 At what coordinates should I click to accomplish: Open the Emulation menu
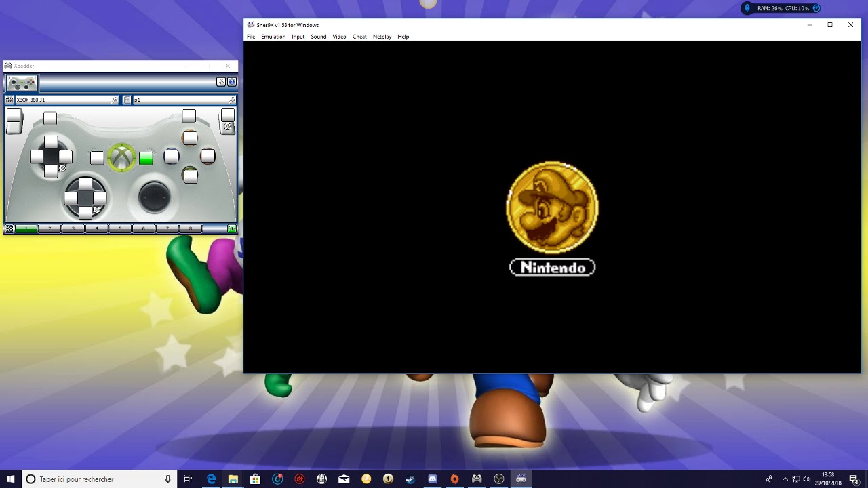273,37
